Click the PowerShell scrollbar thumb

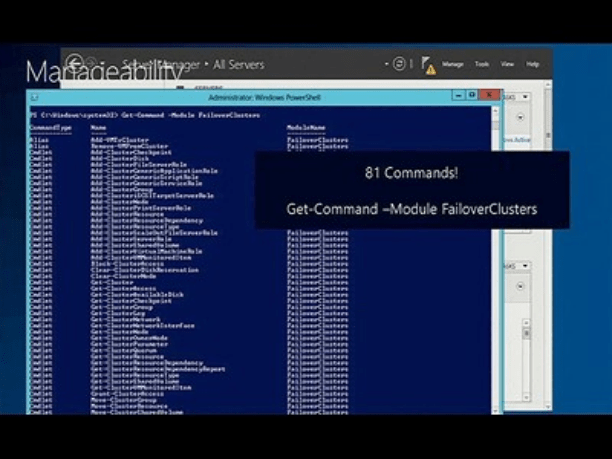(x=496, y=123)
